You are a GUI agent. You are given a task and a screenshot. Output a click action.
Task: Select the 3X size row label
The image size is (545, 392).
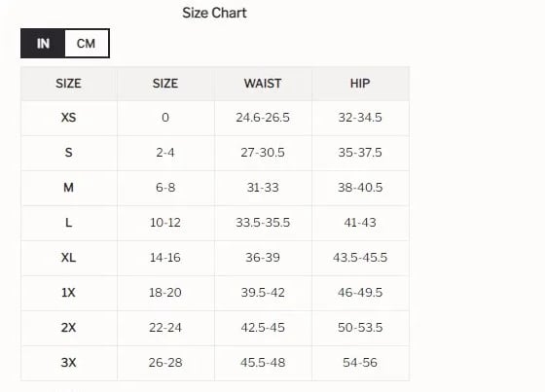coord(68,363)
